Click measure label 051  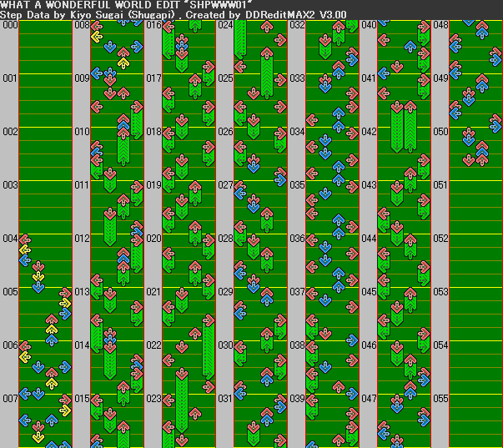[440, 185]
